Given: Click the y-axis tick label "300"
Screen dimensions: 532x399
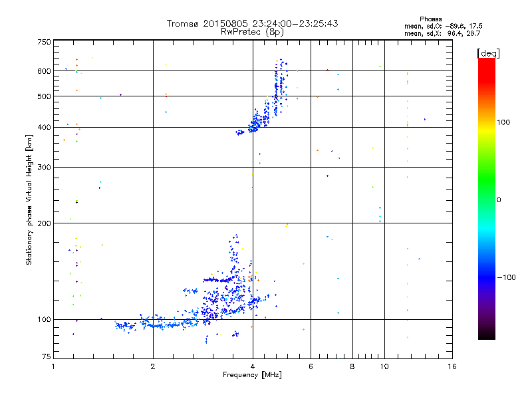Looking at the screenshot, I should click(x=44, y=168).
